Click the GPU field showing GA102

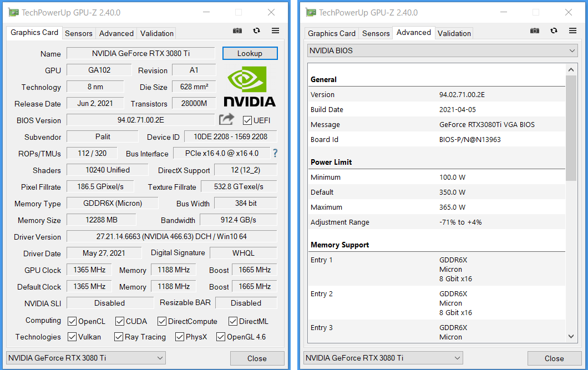99,70
